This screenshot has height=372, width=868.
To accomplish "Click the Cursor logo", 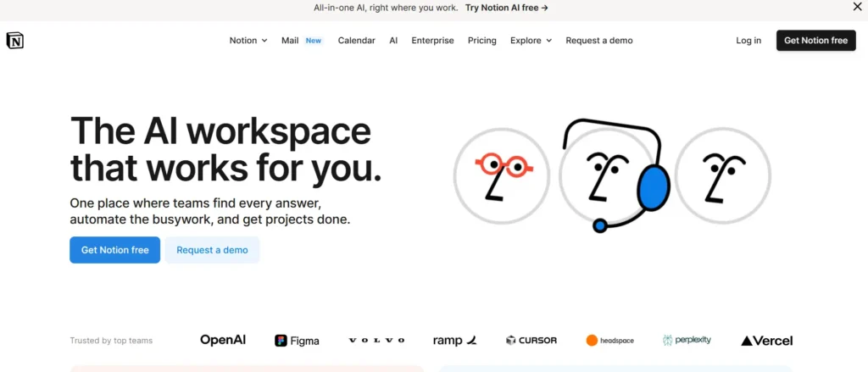I will [x=531, y=341].
